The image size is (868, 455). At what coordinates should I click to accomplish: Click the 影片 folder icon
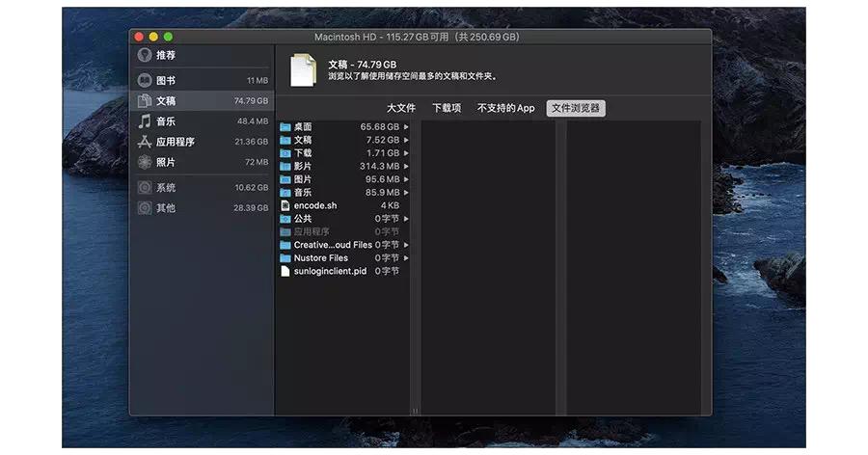pos(285,166)
